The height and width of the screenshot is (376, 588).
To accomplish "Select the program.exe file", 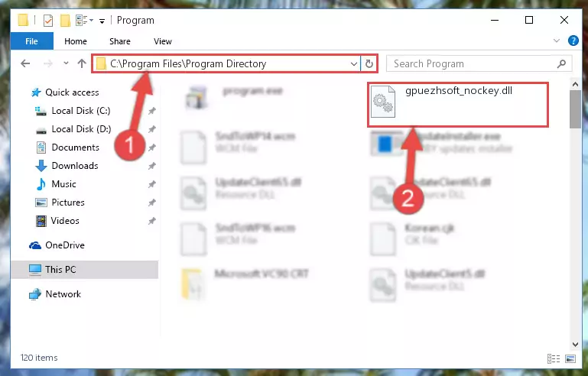I will [x=252, y=91].
